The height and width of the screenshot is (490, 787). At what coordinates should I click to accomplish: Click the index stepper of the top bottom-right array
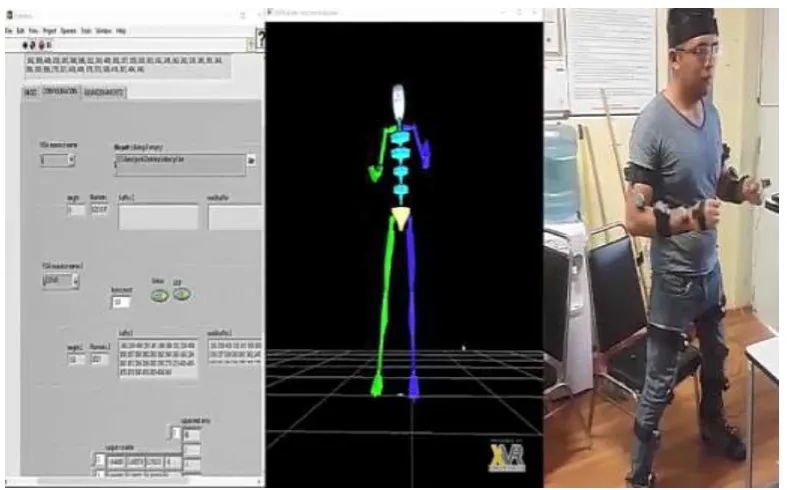175,433
